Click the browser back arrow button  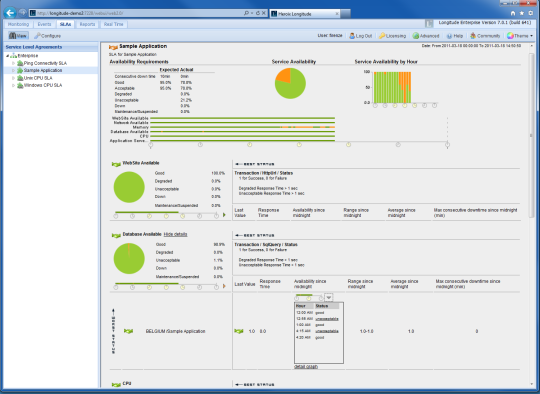[10, 13]
